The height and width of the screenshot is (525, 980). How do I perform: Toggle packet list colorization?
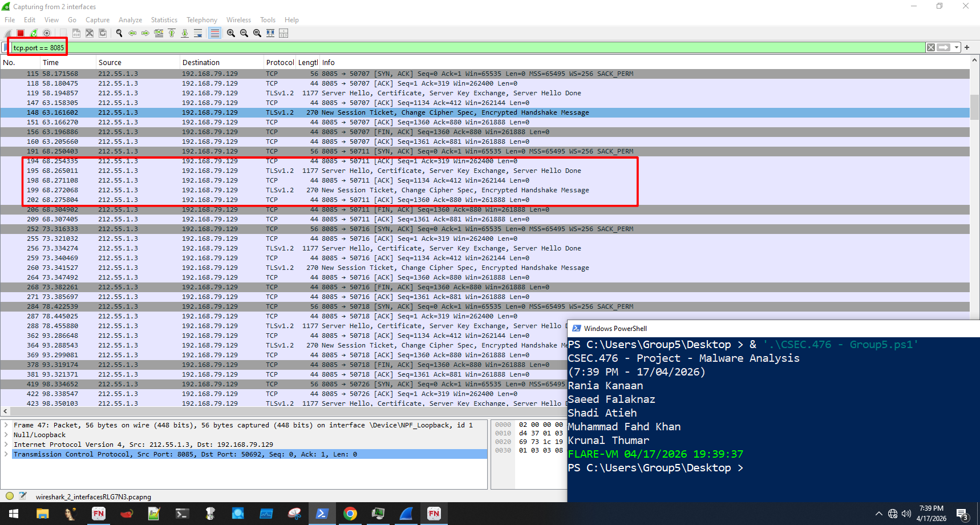click(x=214, y=33)
